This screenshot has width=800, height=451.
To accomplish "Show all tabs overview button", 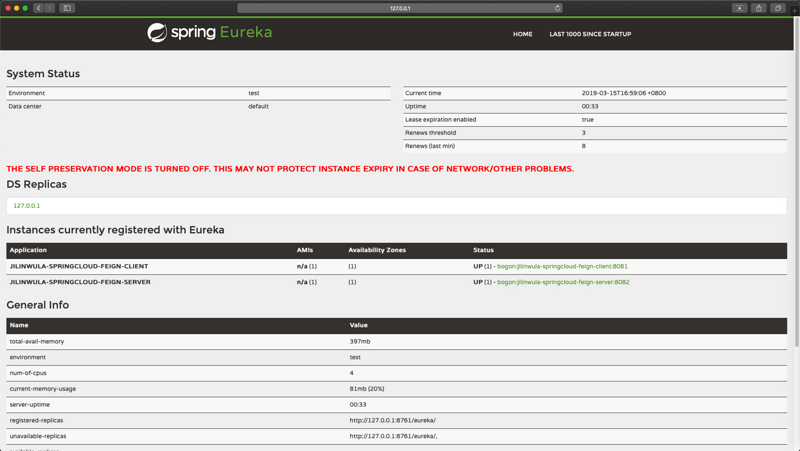I will (x=778, y=8).
